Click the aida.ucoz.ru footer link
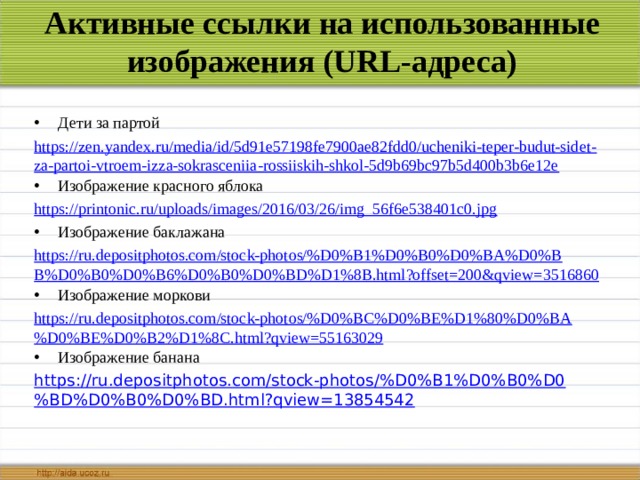This screenshot has width=640, height=480. click(x=73, y=473)
